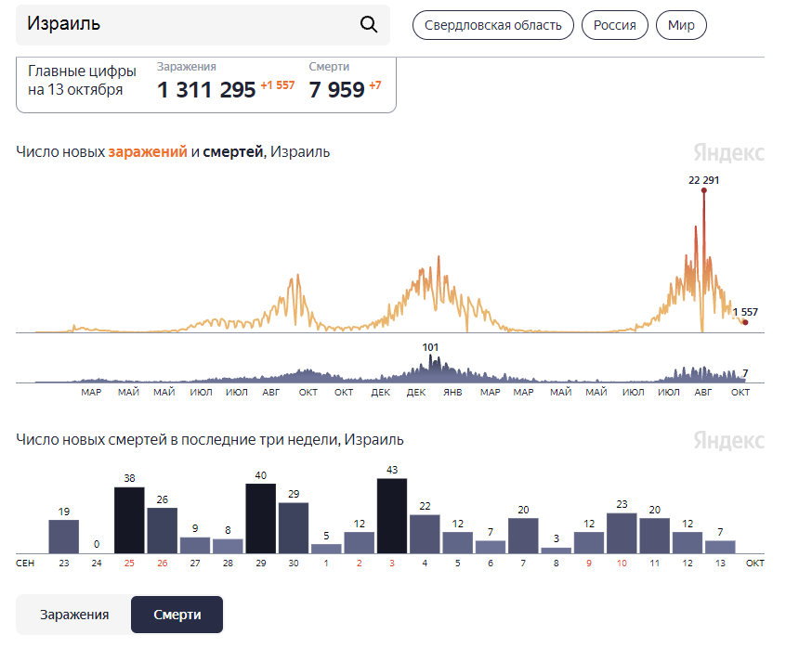The width and height of the screenshot is (812, 648).
Task: Click the 101 peak on deaths graph
Action: [430, 347]
